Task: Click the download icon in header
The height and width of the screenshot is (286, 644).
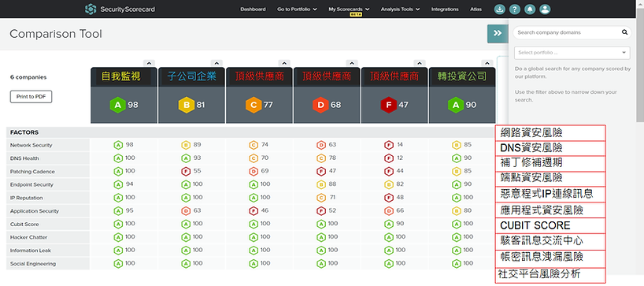Action: click(499, 9)
